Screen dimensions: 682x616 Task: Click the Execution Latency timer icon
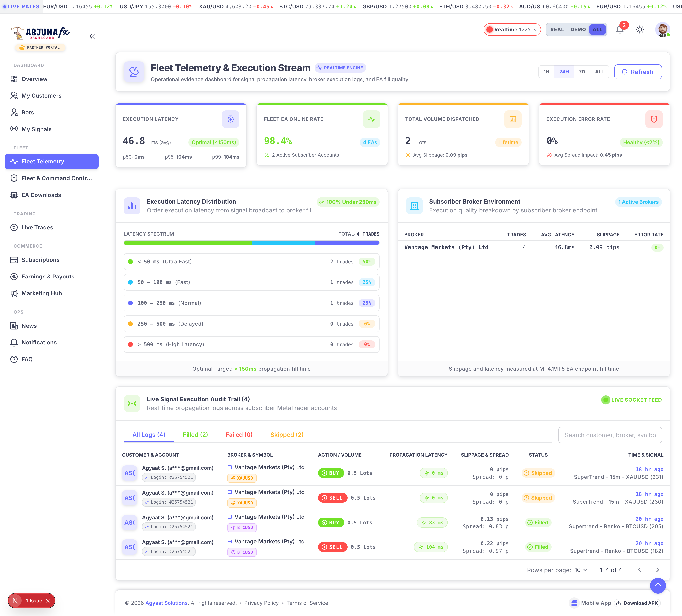[x=230, y=119]
